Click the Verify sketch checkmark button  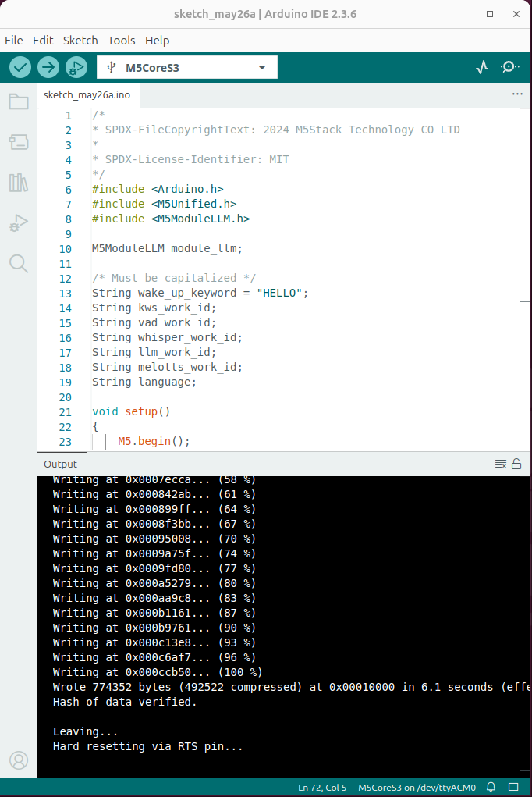click(x=20, y=67)
